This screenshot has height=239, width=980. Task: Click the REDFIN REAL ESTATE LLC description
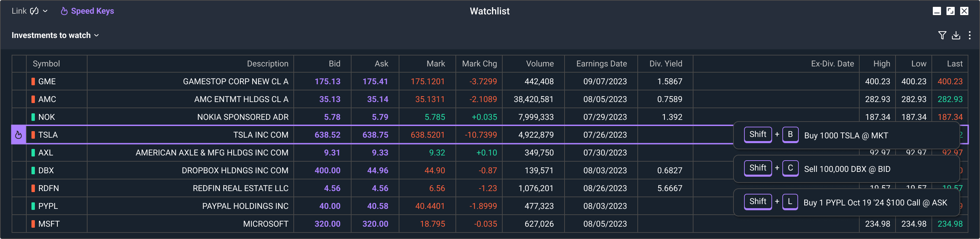pos(240,188)
